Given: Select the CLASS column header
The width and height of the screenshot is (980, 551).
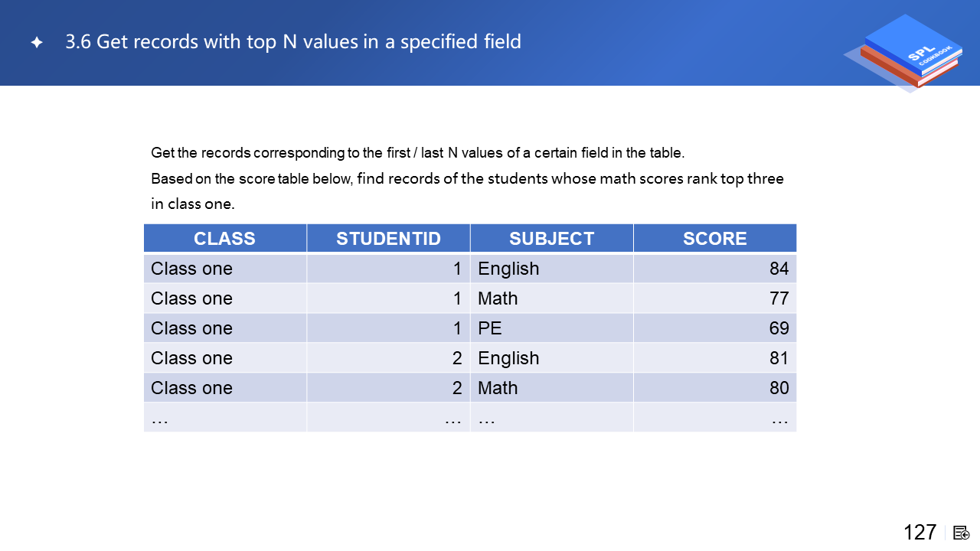Looking at the screenshot, I should click(x=224, y=239).
